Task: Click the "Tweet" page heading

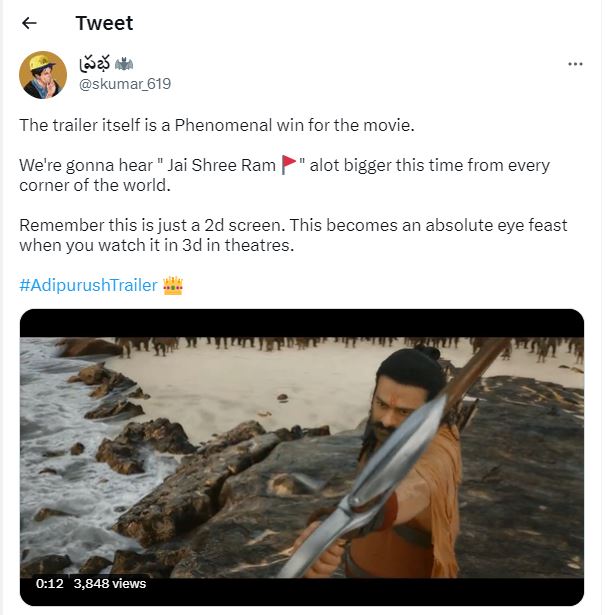Action: (104, 23)
